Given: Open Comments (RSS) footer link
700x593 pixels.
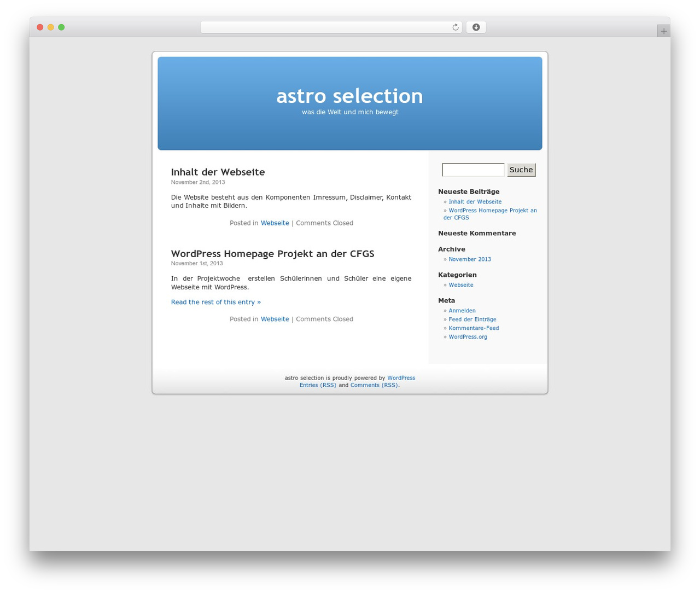Looking at the screenshot, I should [374, 385].
